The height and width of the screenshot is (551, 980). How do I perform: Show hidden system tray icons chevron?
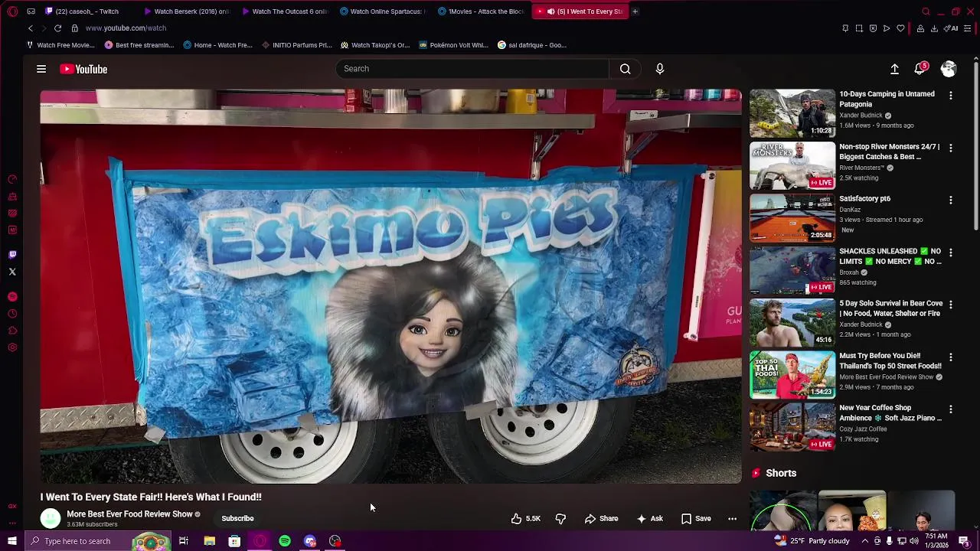coord(866,541)
